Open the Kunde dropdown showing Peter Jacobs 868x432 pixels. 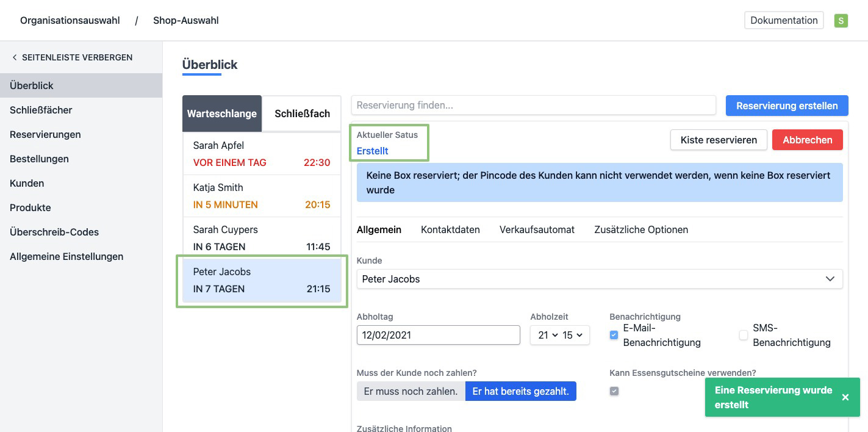(599, 279)
